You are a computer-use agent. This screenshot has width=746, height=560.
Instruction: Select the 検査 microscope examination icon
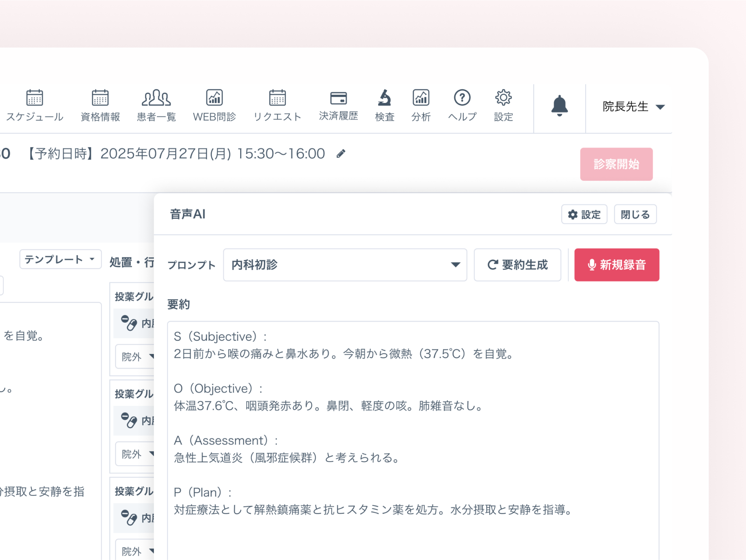[x=384, y=98]
